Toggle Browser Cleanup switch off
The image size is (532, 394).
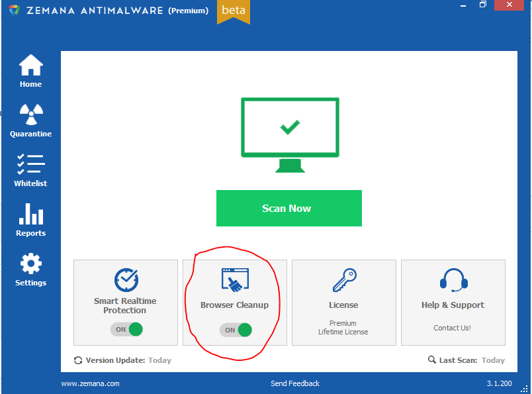(236, 330)
